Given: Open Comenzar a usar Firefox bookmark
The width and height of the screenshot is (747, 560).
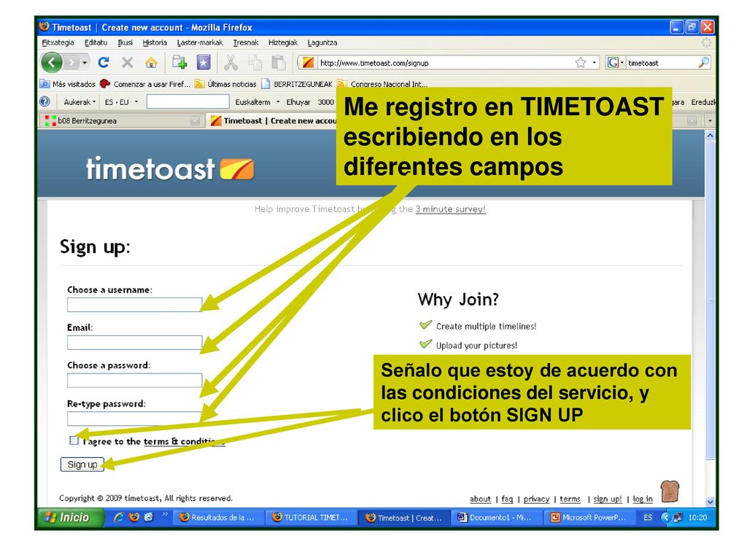Looking at the screenshot, I should point(145,84).
